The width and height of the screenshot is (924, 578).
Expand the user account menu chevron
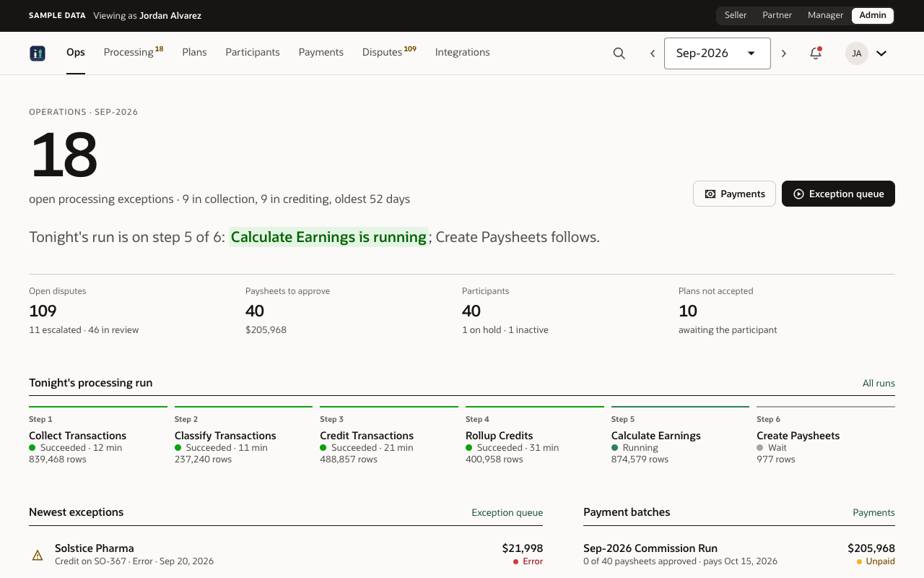coord(881,53)
